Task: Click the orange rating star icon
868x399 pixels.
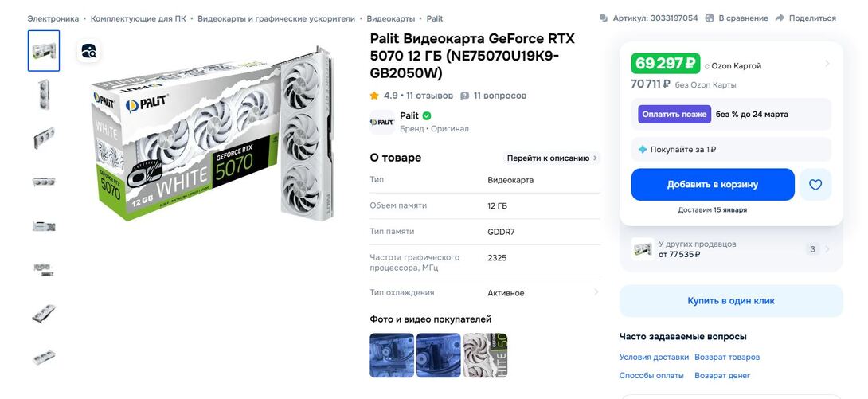Action: 374,96
